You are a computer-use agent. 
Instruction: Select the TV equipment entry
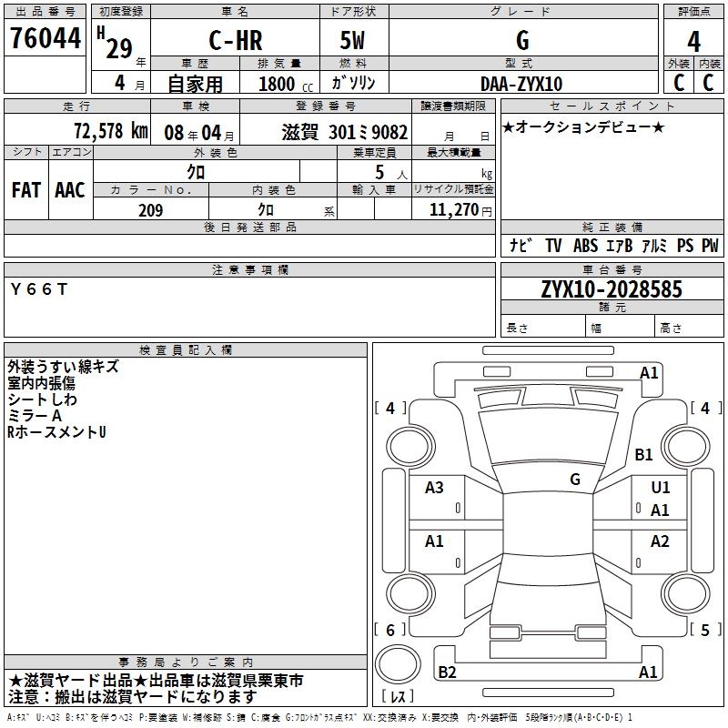(553, 246)
